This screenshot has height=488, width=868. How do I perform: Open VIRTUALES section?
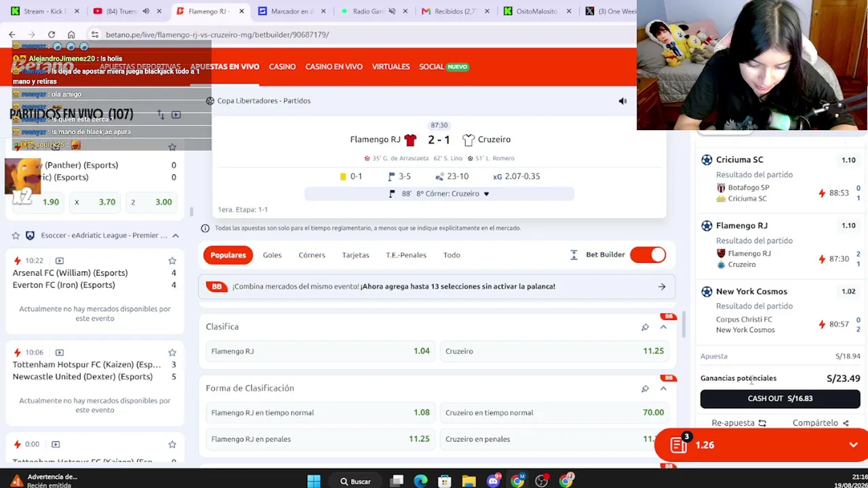coord(391,67)
